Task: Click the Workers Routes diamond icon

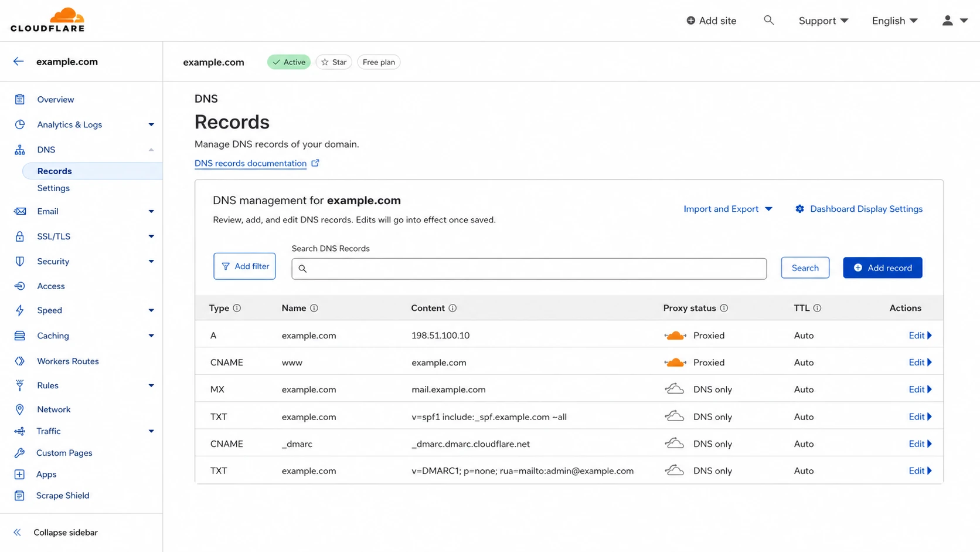Action: click(20, 361)
